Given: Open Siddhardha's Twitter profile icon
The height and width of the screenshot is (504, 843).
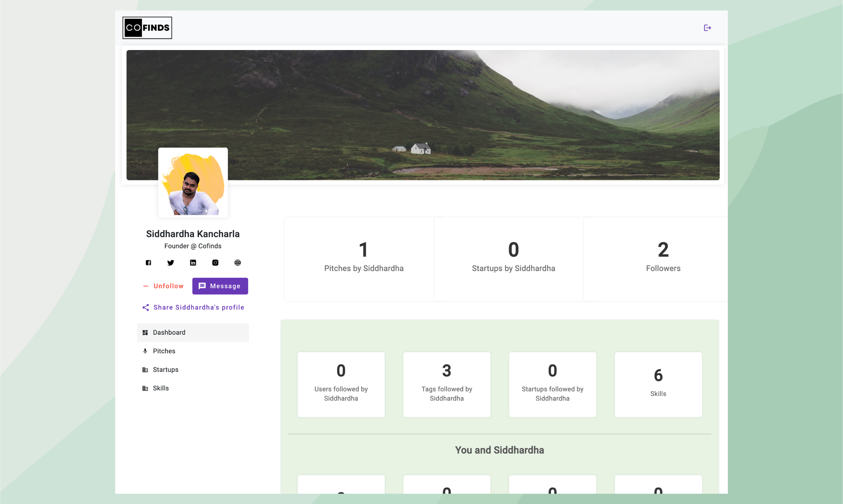Looking at the screenshot, I should [x=171, y=263].
